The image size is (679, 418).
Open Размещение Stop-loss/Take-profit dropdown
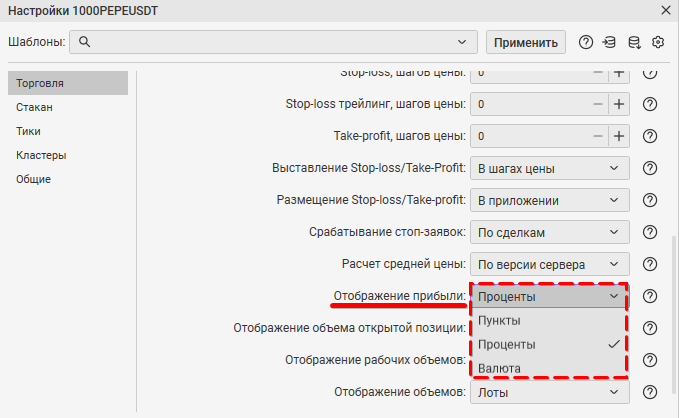(x=549, y=200)
